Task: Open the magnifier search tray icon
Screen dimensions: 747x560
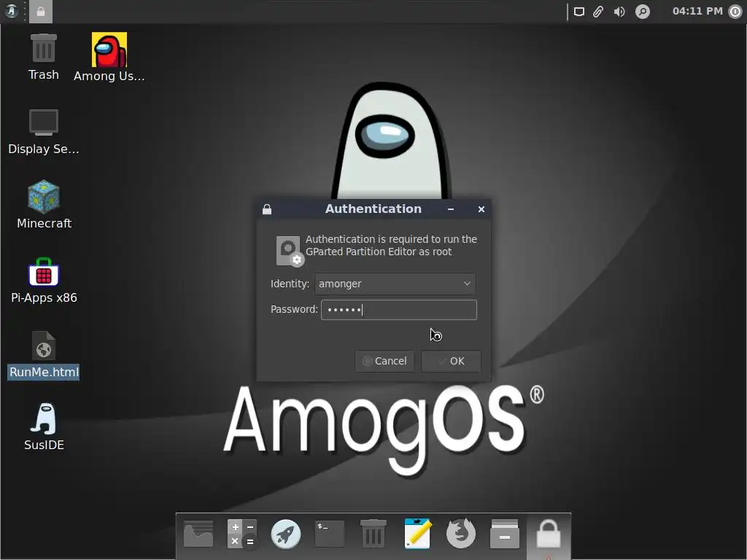Action: [642, 12]
